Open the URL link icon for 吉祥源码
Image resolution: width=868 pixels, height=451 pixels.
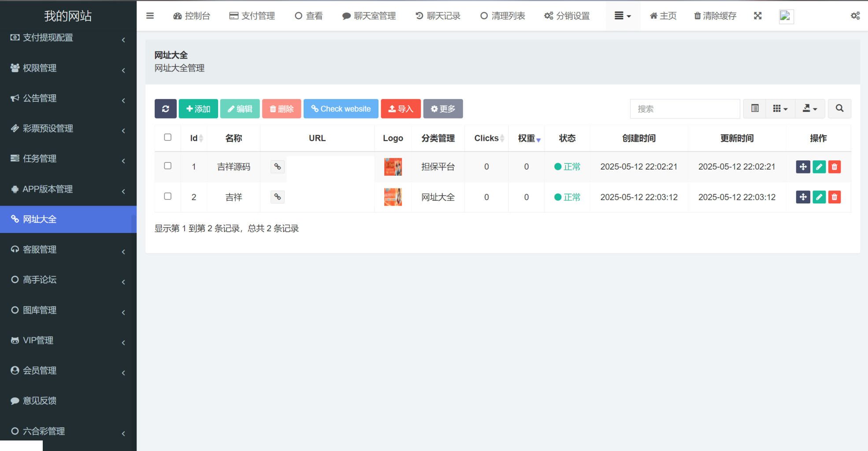coord(277,167)
